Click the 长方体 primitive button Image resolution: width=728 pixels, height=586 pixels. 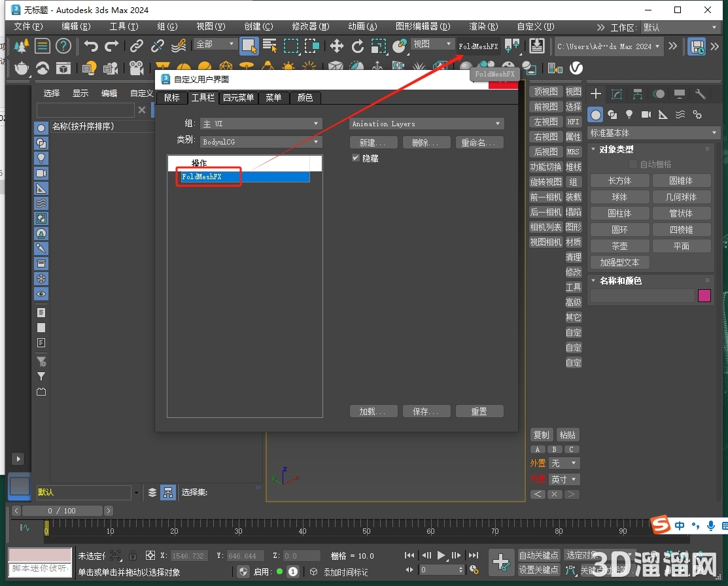pos(619,181)
